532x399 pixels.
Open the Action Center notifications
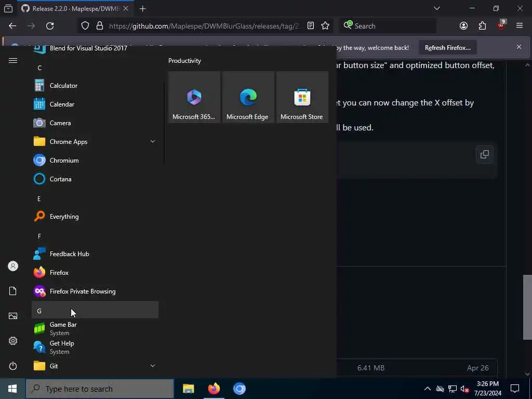[515, 389]
